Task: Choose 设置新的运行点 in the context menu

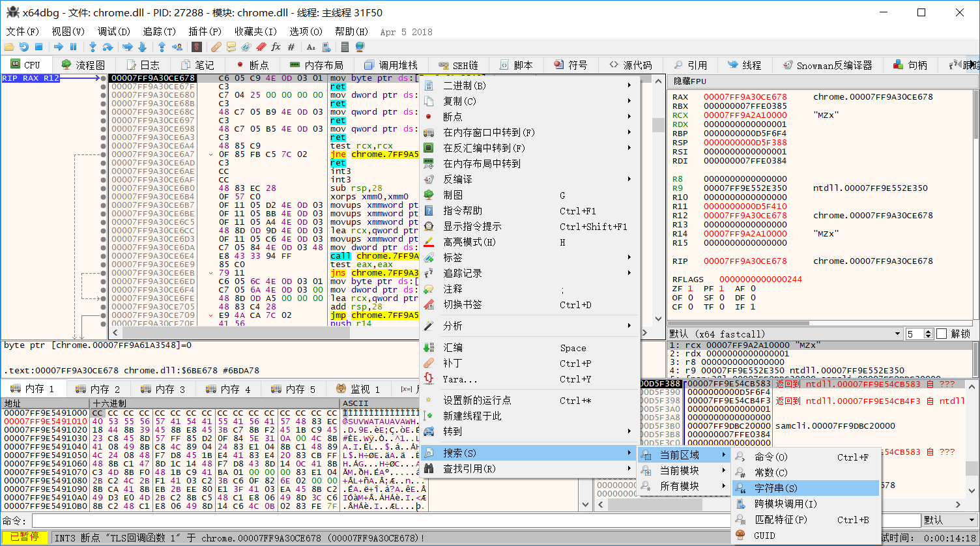Action: [528, 400]
